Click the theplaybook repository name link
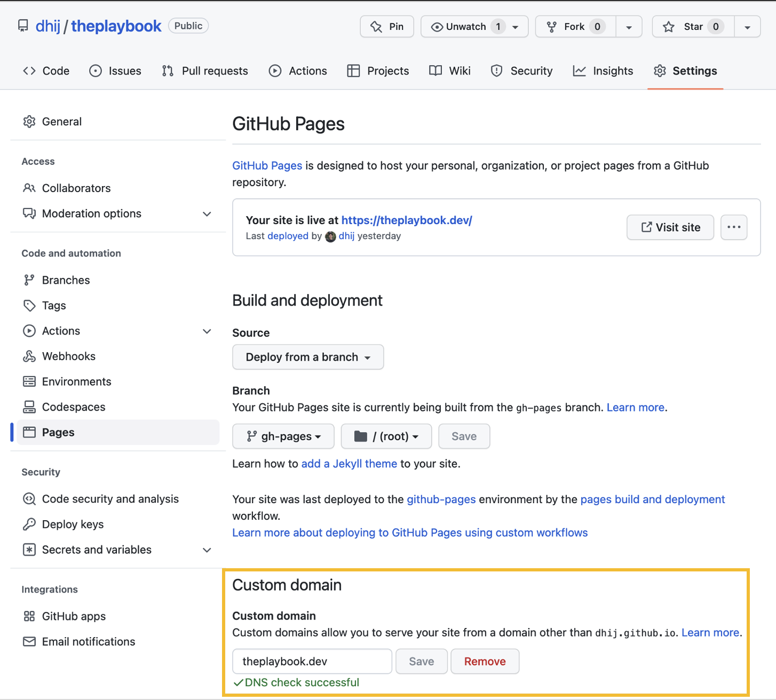 [116, 26]
